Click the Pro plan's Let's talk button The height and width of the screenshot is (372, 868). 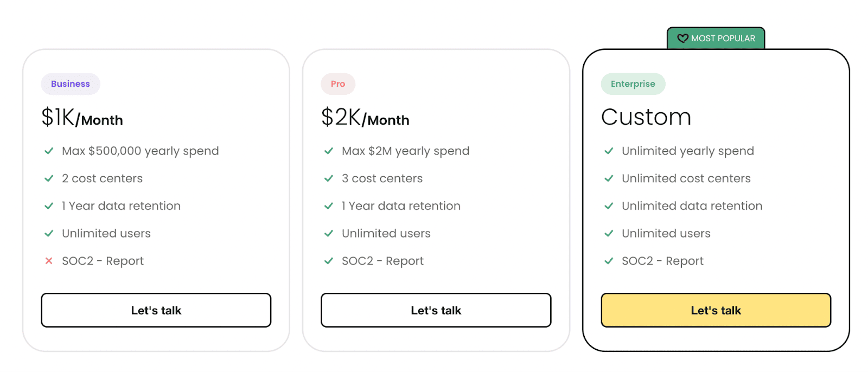[x=436, y=310]
